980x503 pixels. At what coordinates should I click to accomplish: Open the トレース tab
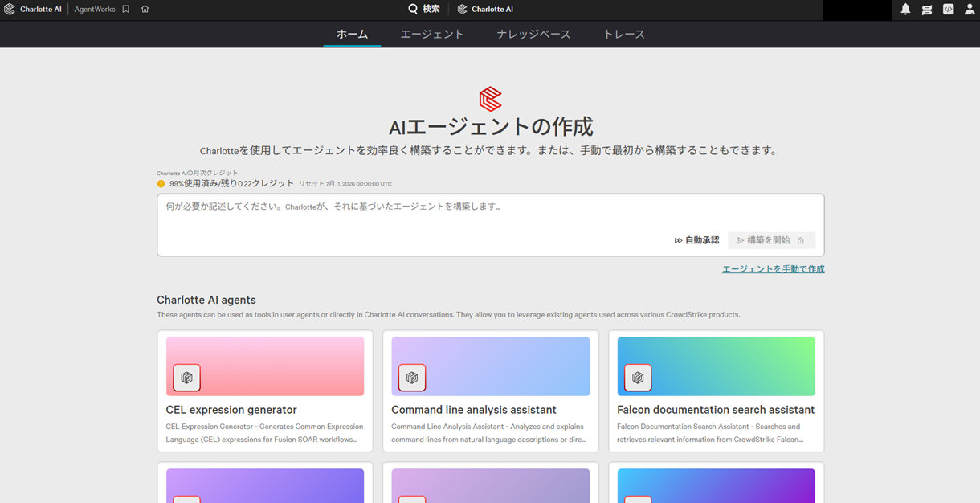[624, 34]
